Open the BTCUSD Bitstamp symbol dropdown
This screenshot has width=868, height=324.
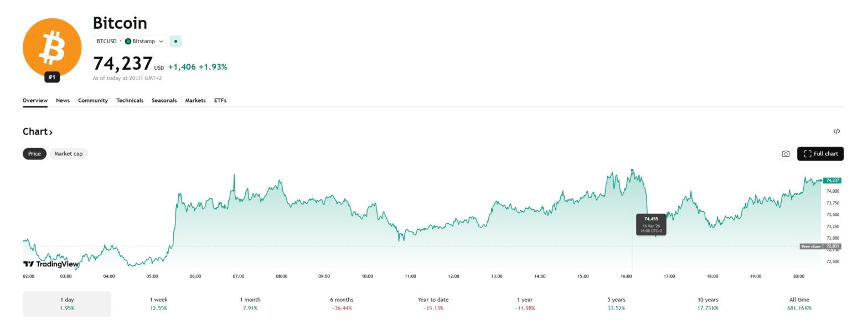point(130,41)
